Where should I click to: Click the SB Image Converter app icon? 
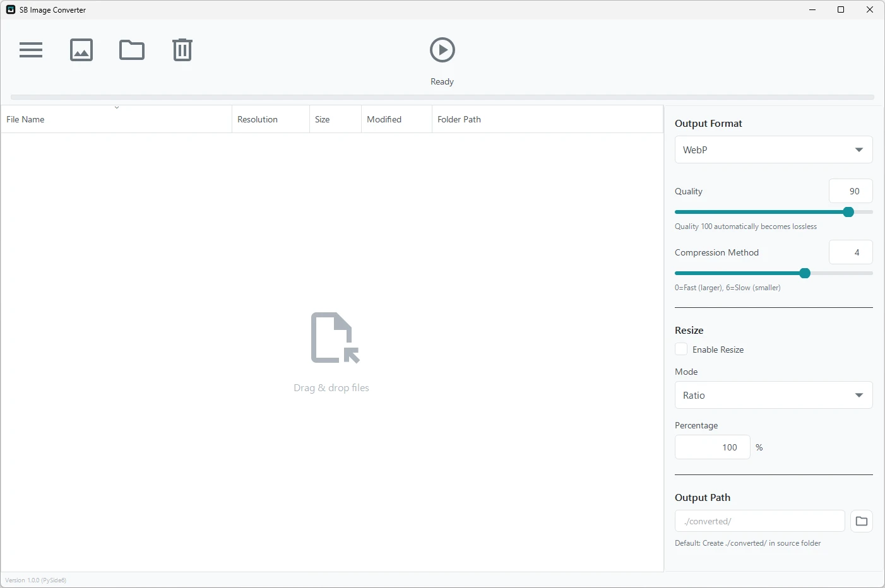click(x=11, y=9)
